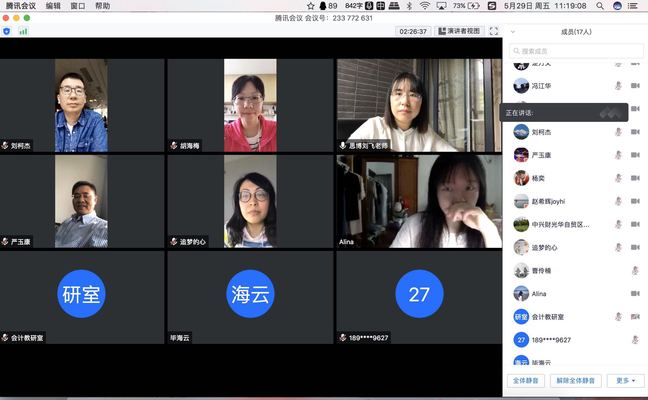The image size is (648, 400).
Task: Open the 更多 dropdown at panel bottom
Action: pyautogui.click(x=625, y=381)
